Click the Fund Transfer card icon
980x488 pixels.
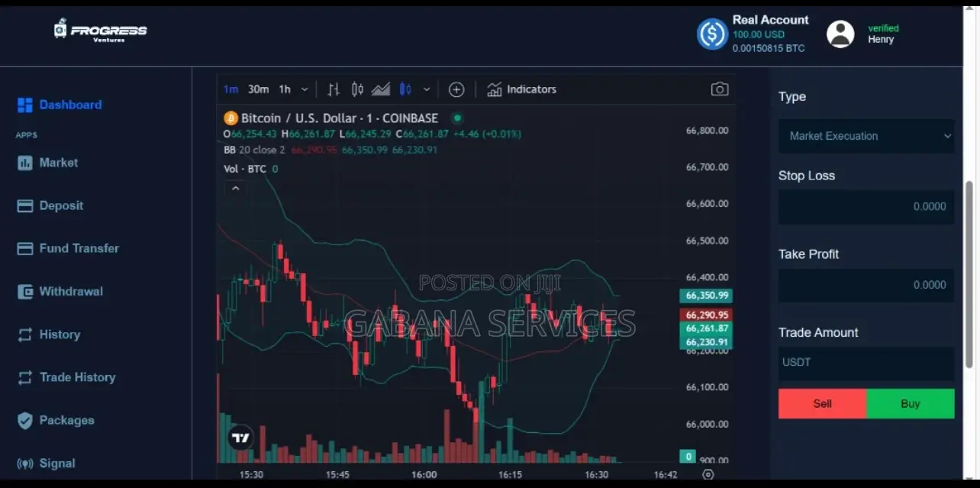(x=25, y=248)
